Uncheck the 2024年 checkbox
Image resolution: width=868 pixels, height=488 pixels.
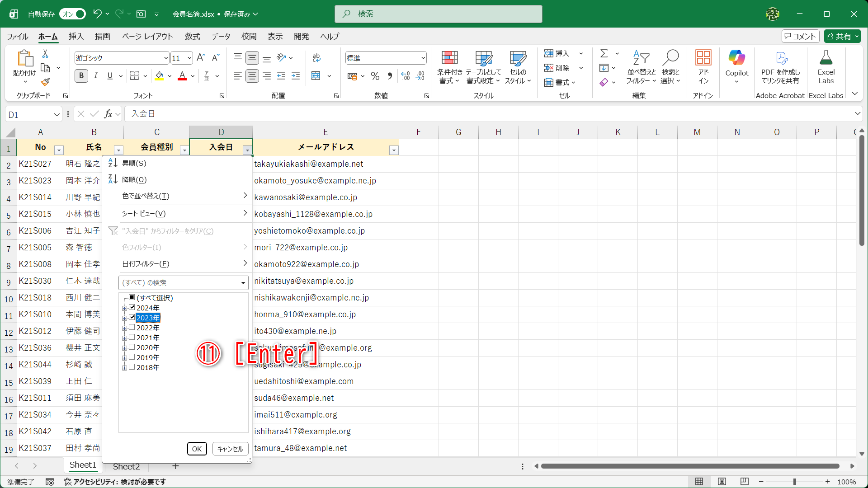point(132,308)
